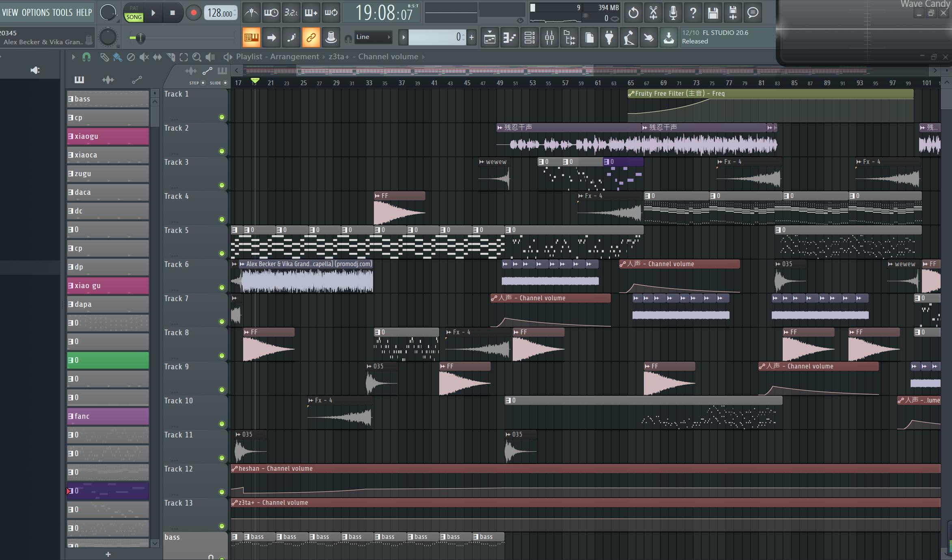The image size is (952, 560).
Task: Expand arrow after z3ta+ Channel volume breadcrumb
Action: [x=423, y=57]
